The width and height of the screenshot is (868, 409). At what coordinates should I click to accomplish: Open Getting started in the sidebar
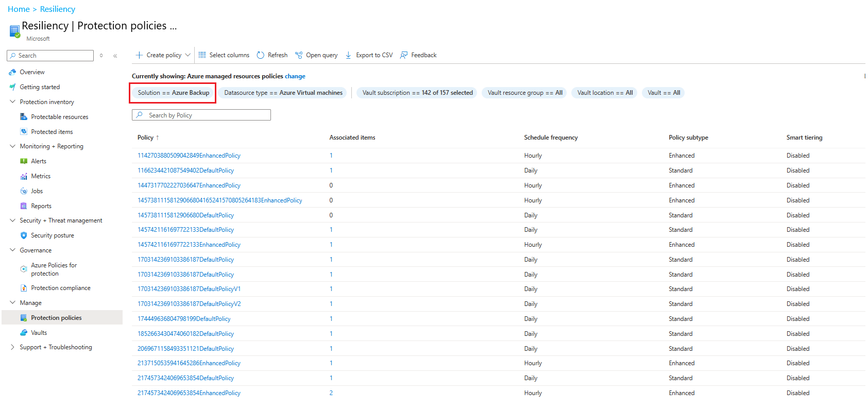coord(40,87)
